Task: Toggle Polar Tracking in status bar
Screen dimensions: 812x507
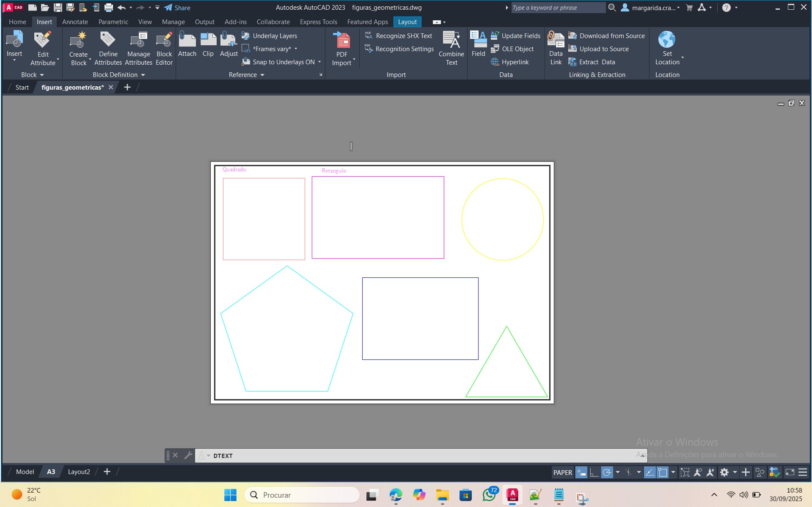Action: [607, 472]
